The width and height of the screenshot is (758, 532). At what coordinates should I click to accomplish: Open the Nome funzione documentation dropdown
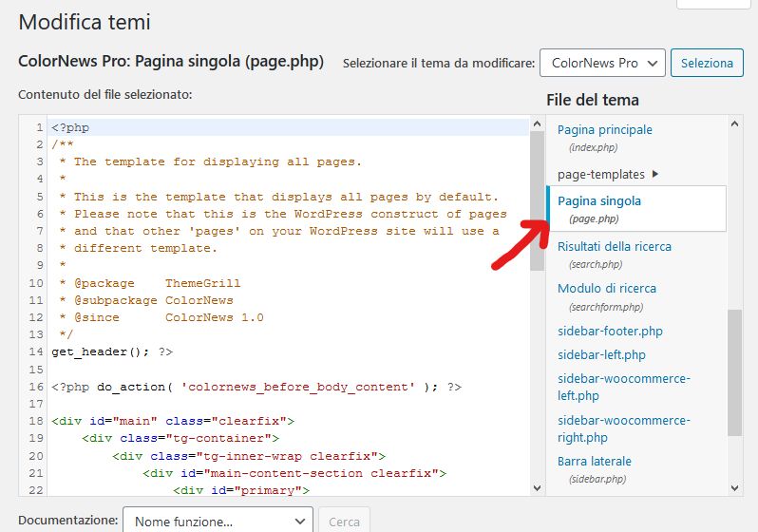click(x=218, y=522)
